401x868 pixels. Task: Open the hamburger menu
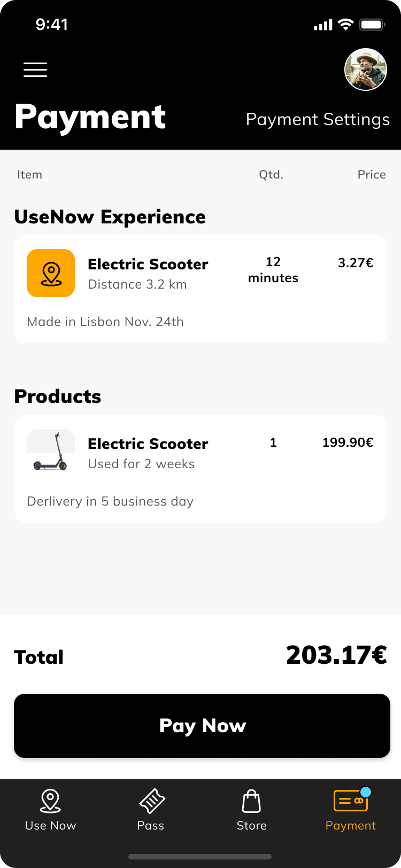coord(35,70)
